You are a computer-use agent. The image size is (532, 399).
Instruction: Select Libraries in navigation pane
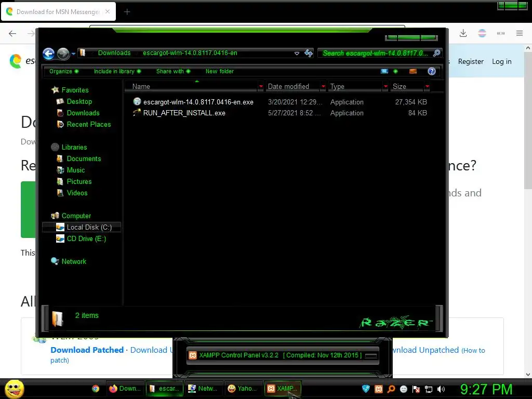(x=74, y=147)
